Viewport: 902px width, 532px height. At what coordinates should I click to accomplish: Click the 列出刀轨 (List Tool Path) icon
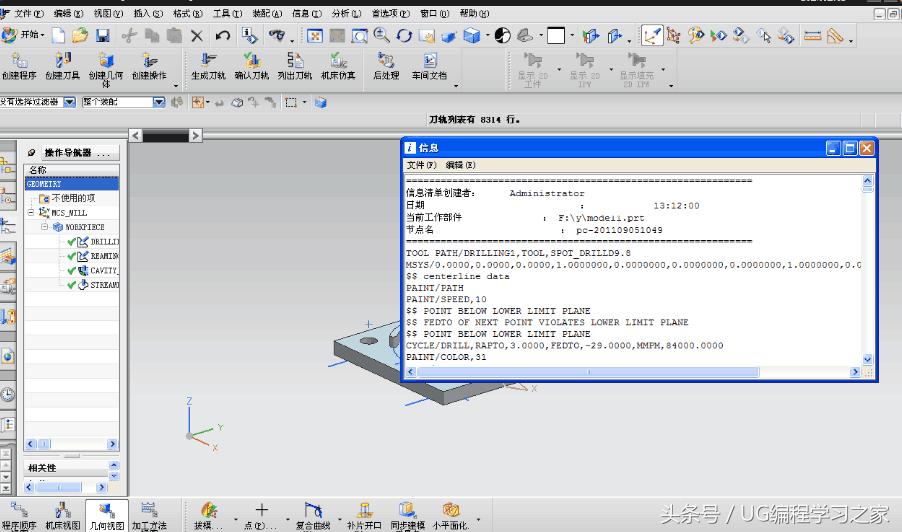pos(294,65)
